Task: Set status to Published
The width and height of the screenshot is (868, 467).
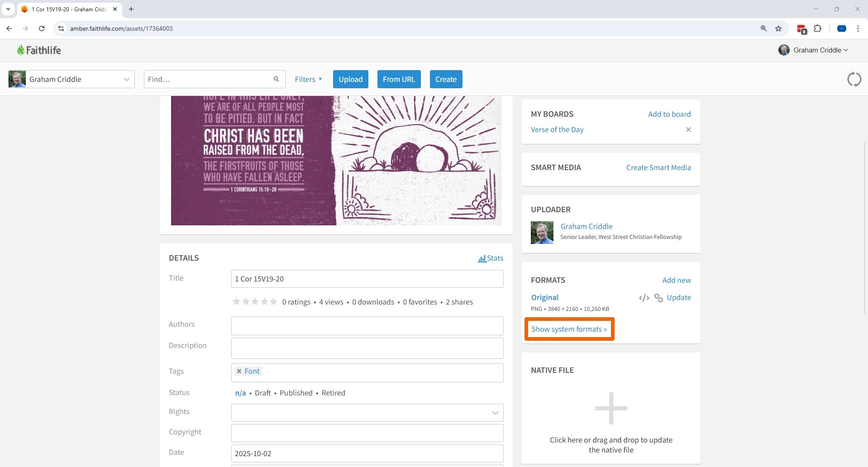Action: (296, 393)
